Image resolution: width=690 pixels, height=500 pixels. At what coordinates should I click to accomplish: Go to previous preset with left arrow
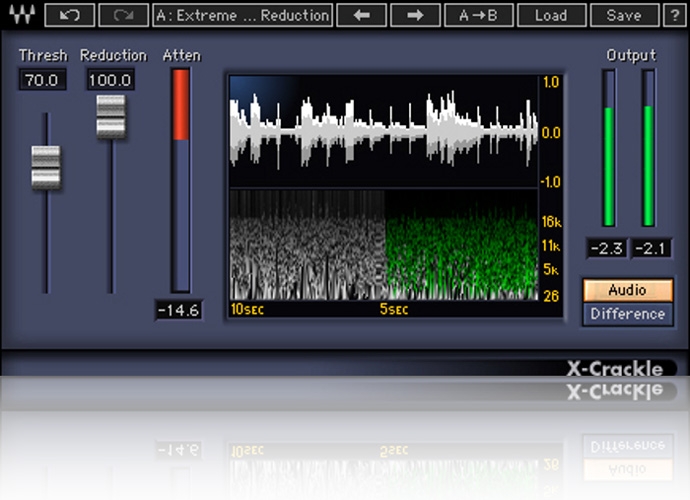click(361, 15)
